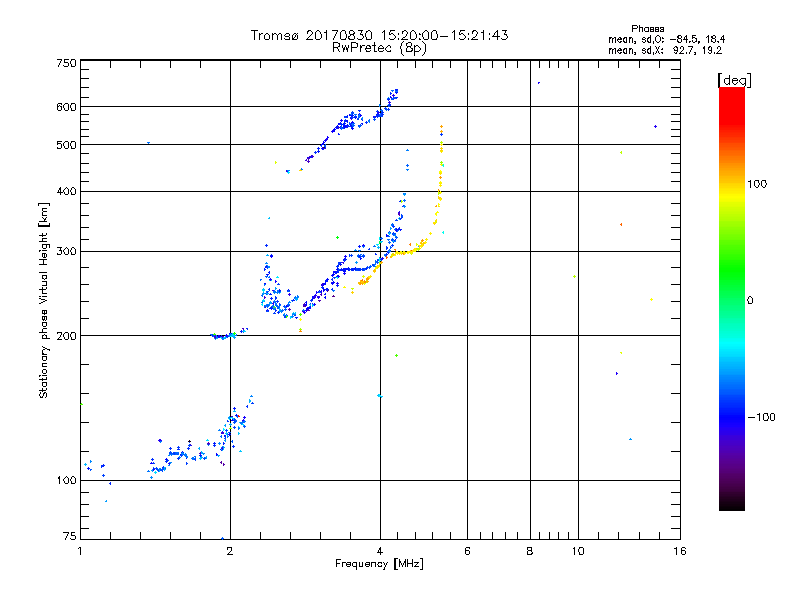Click the x-axis label '4'
The width and height of the screenshot is (800, 600).
coord(380,551)
